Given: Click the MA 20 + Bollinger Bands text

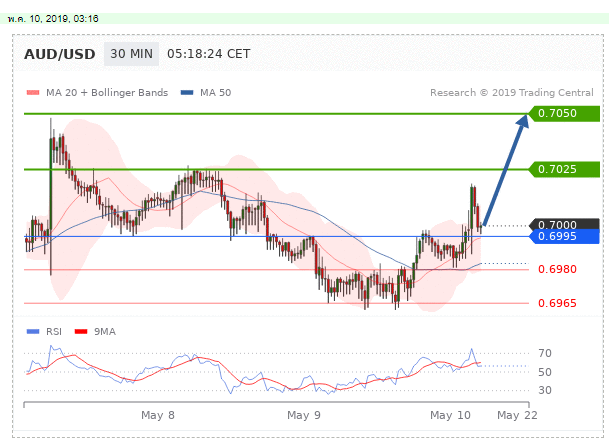Looking at the screenshot, I should (x=107, y=92).
